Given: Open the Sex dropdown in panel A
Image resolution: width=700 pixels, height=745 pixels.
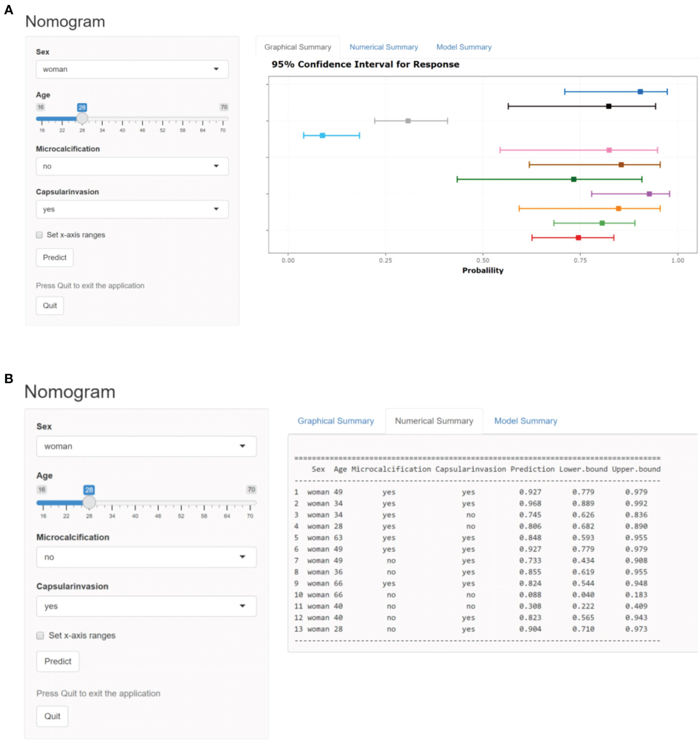Looking at the screenshot, I should 132,69.
